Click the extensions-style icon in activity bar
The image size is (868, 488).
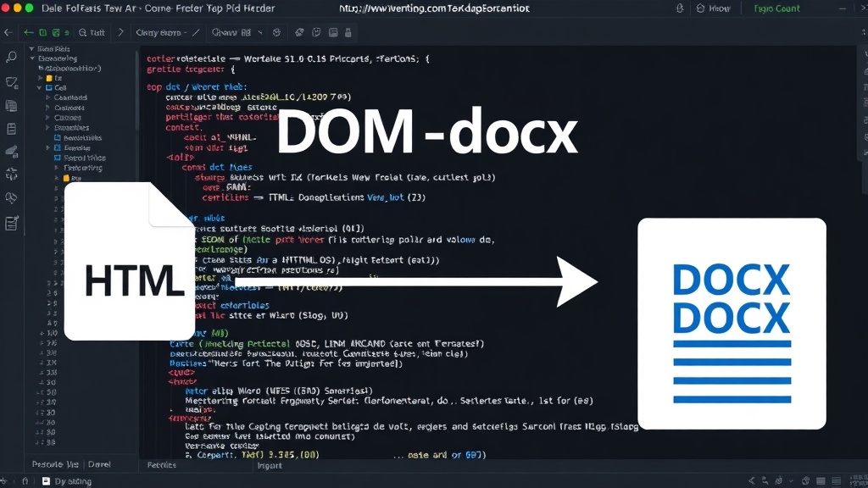[x=11, y=175]
